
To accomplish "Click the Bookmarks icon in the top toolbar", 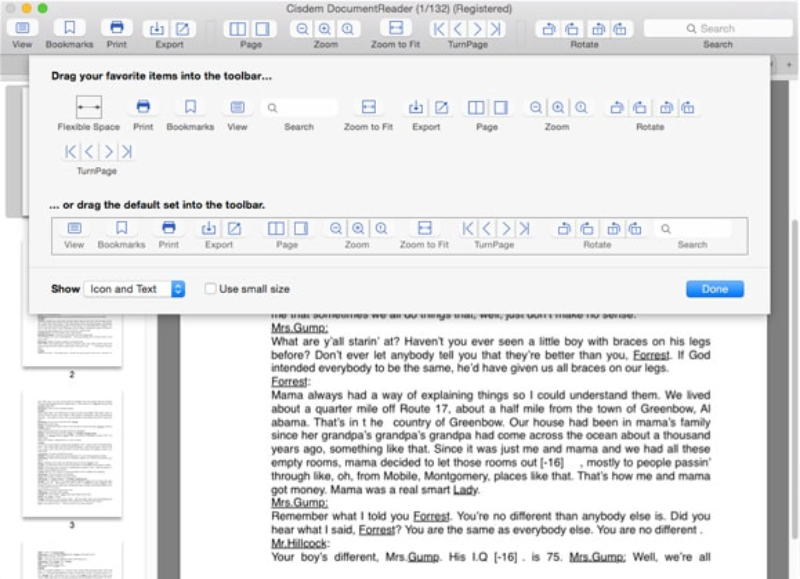I will point(69,27).
